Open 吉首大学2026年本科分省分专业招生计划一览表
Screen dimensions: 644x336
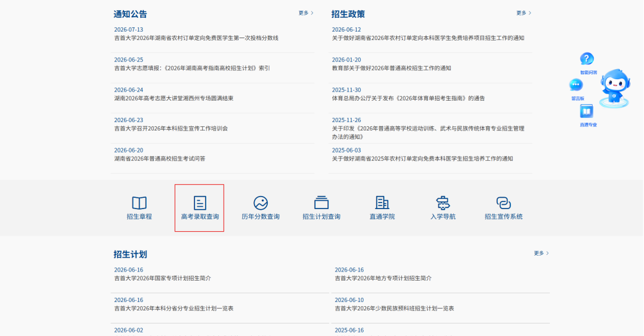coord(174,309)
